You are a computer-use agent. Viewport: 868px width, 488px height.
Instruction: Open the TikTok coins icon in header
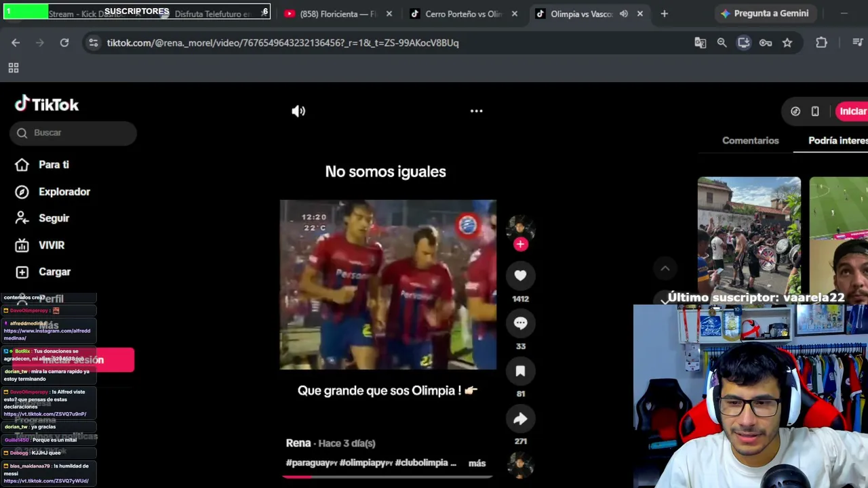(x=795, y=111)
